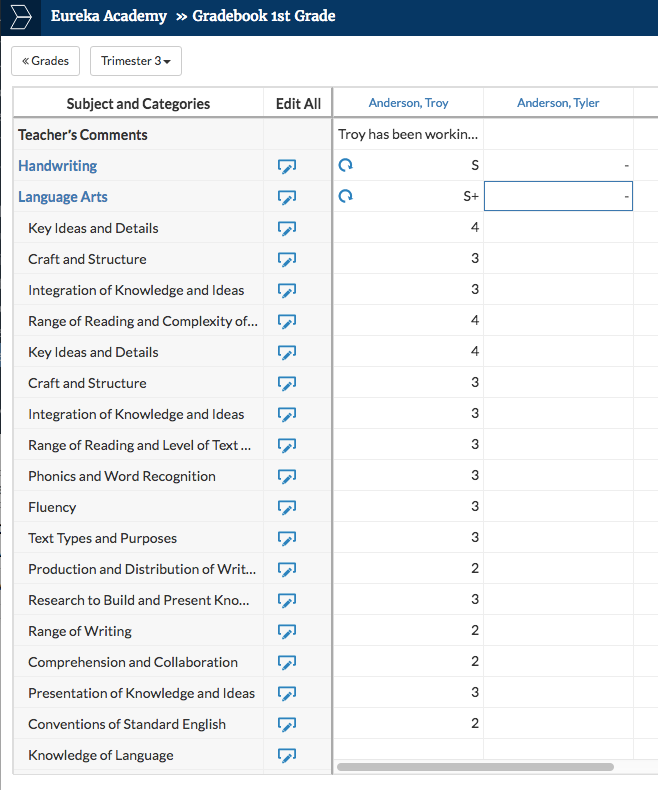This screenshot has height=790, width=658.
Task: Click Troy's Handwriting refresh icon
Action: click(346, 165)
